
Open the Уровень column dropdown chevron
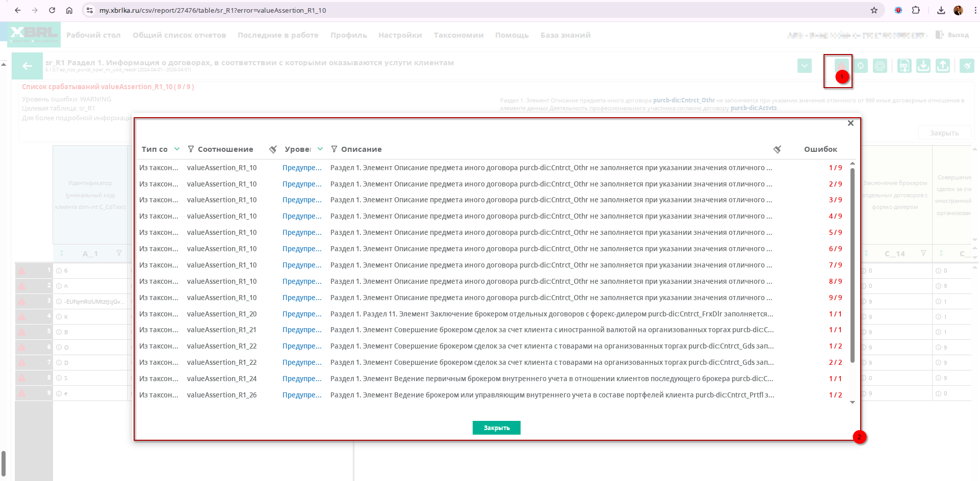320,149
